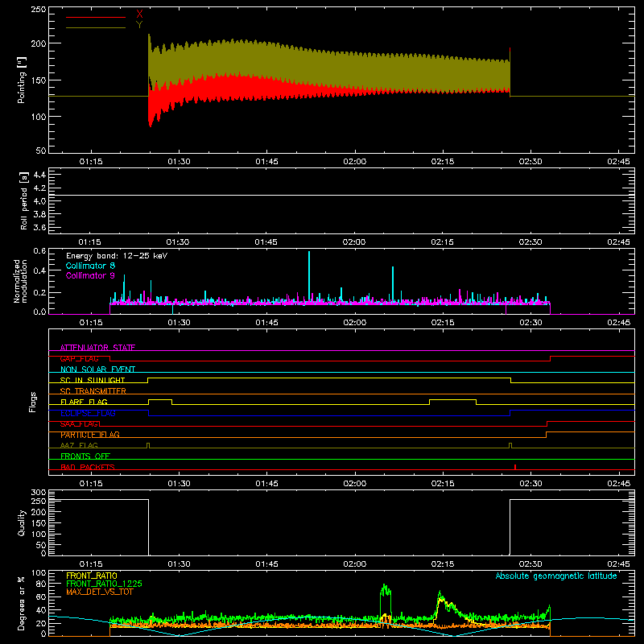Click the 3.6 tick on Roll period axis

coord(39,228)
